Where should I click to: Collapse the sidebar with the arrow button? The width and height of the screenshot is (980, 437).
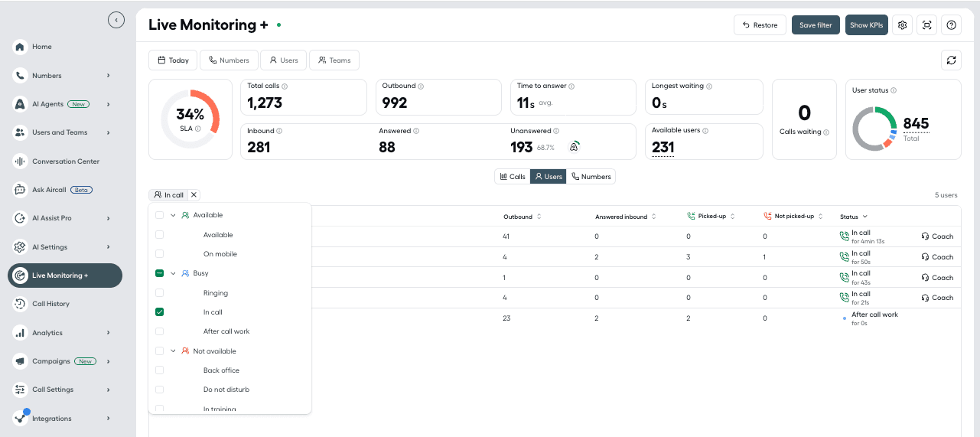(x=116, y=21)
